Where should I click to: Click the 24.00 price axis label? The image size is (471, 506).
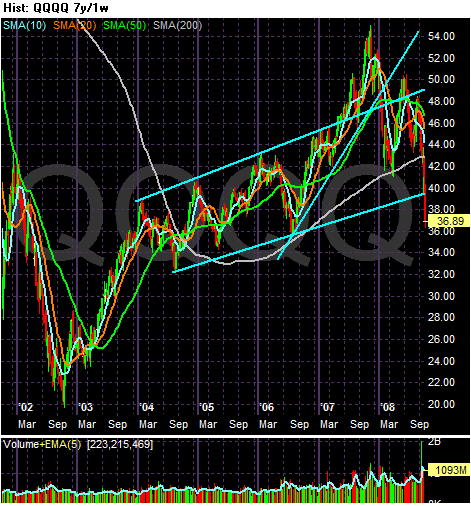441,361
